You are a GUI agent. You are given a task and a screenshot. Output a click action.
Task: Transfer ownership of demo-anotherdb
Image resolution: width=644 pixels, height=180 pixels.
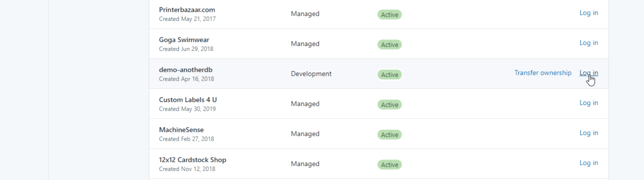click(542, 73)
